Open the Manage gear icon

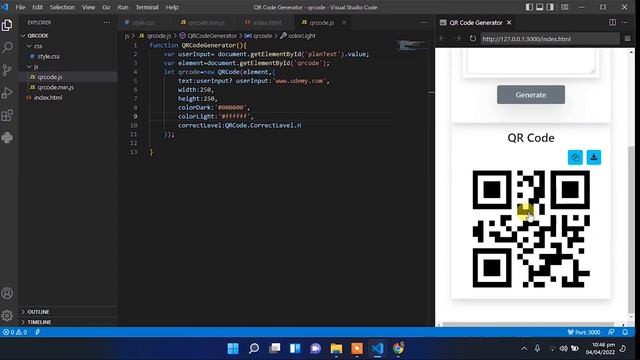[7, 315]
